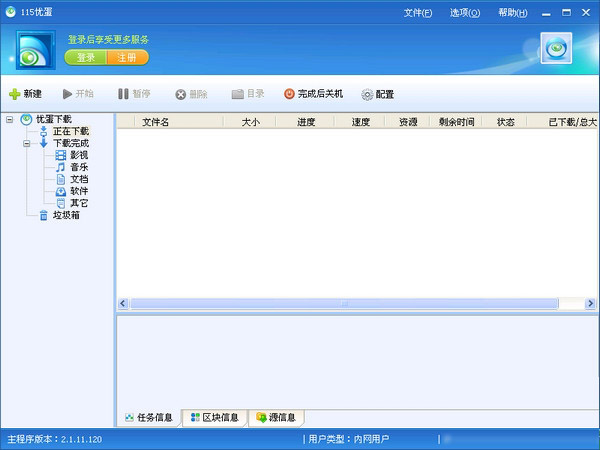Switch to the 区块信息 tab
The image size is (600, 450).
[214, 417]
